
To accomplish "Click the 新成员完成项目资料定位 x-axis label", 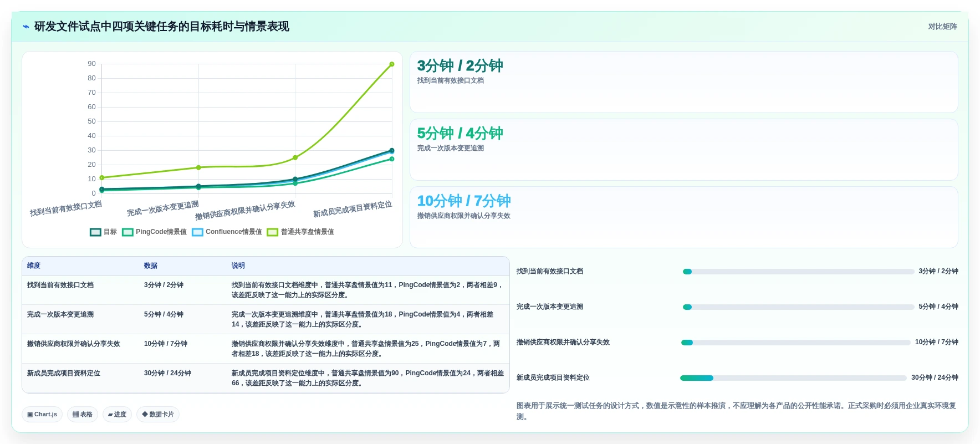I will point(353,209).
